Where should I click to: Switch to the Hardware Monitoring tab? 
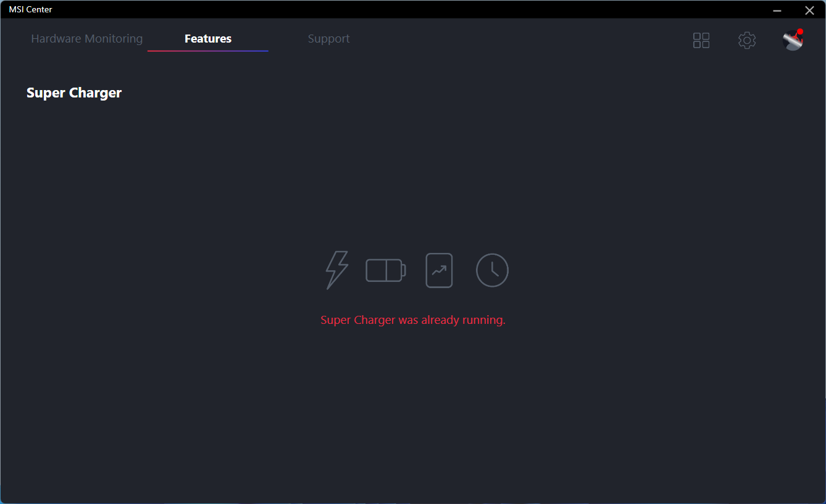pyautogui.click(x=87, y=39)
